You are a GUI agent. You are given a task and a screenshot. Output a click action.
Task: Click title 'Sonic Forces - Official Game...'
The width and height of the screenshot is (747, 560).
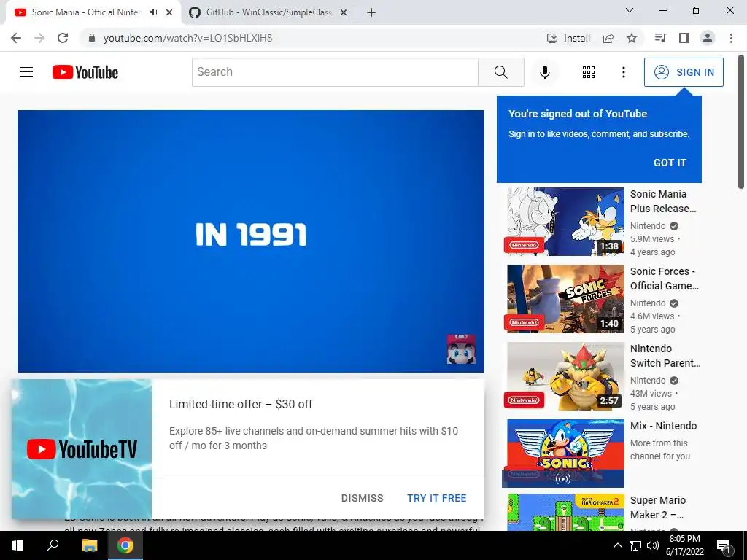click(665, 279)
